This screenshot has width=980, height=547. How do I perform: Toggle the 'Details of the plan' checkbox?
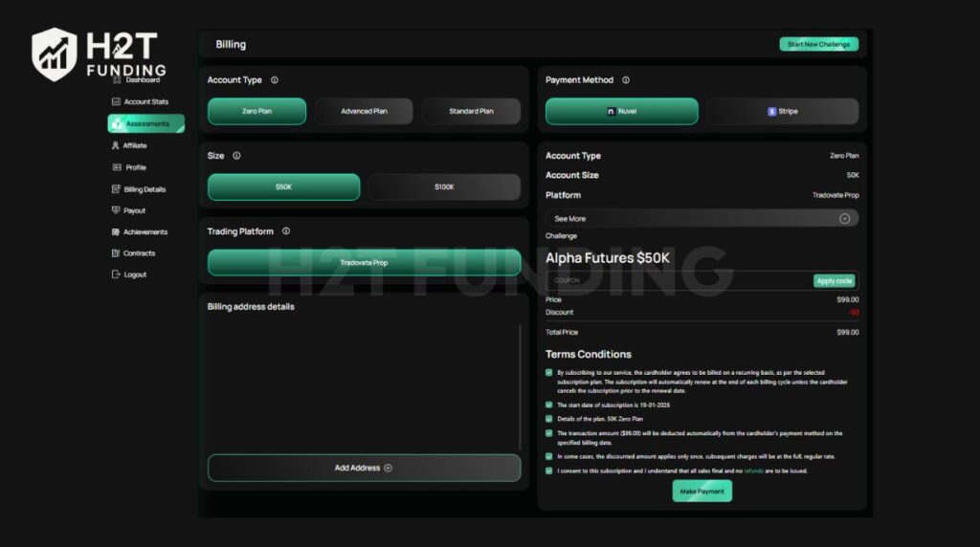(549, 419)
